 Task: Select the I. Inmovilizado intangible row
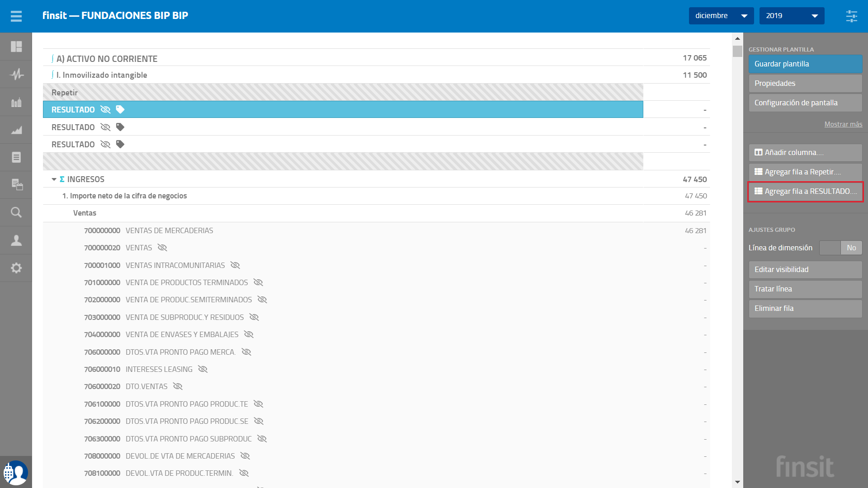pos(376,75)
